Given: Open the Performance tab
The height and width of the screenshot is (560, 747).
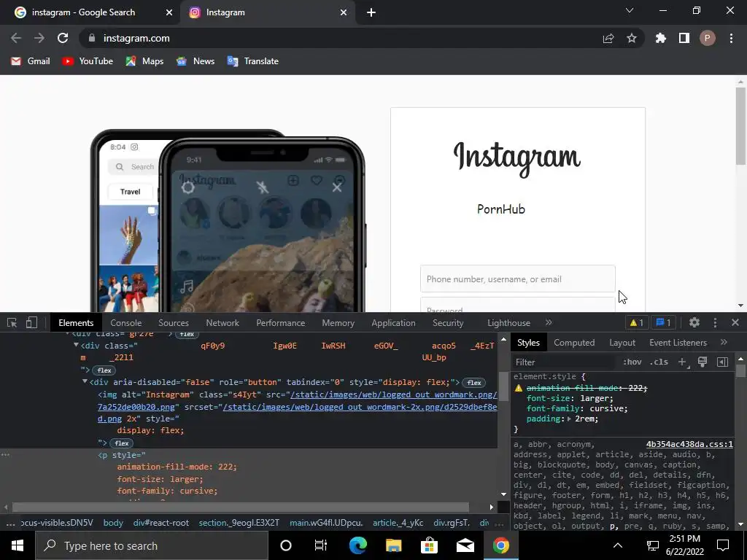Looking at the screenshot, I should [281, 323].
